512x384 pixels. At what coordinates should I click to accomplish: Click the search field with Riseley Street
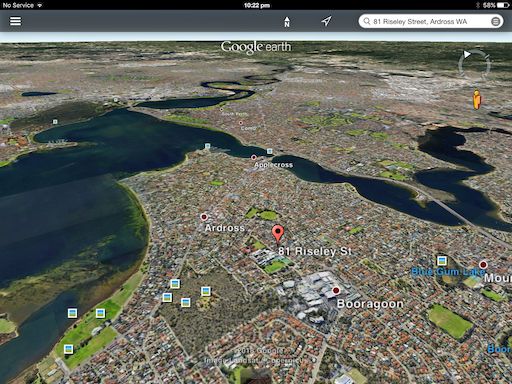tap(431, 21)
